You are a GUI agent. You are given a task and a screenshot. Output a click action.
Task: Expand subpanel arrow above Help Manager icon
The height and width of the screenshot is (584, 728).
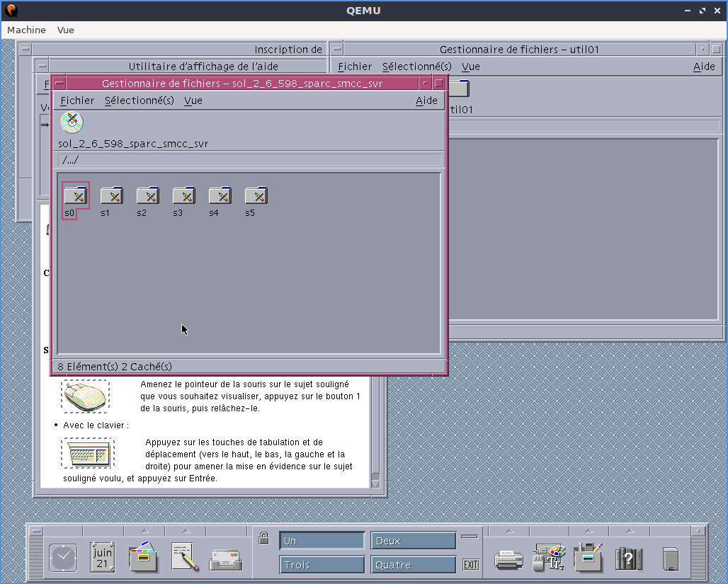click(630, 531)
